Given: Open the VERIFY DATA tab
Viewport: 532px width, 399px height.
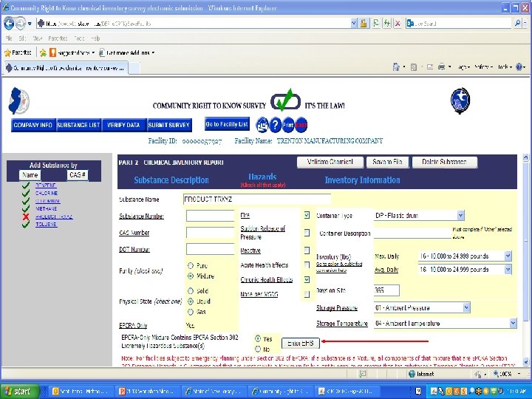Looking at the screenshot, I should coord(124,125).
